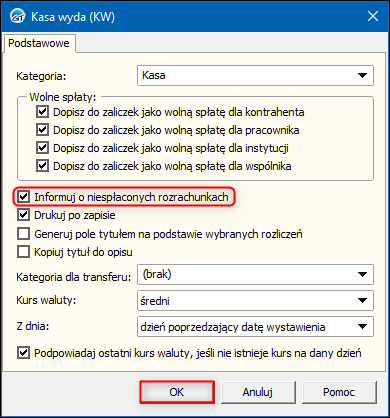Disable Drukuj po zapisie checkbox
The image size is (390, 418).
tap(23, 215)
